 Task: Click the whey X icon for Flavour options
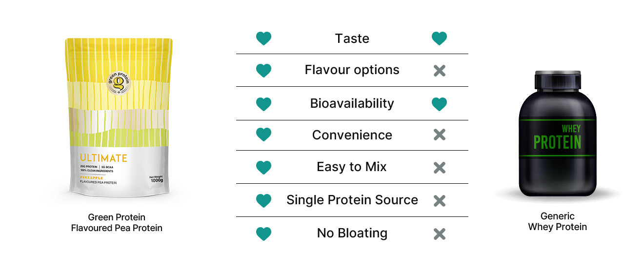(x=439, y=71)
